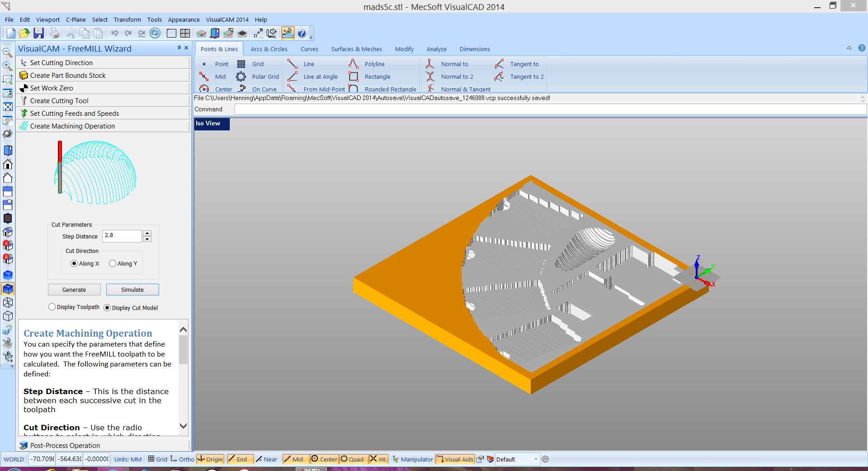Open the VisualCAM 2014 menu

click(227, 19)
